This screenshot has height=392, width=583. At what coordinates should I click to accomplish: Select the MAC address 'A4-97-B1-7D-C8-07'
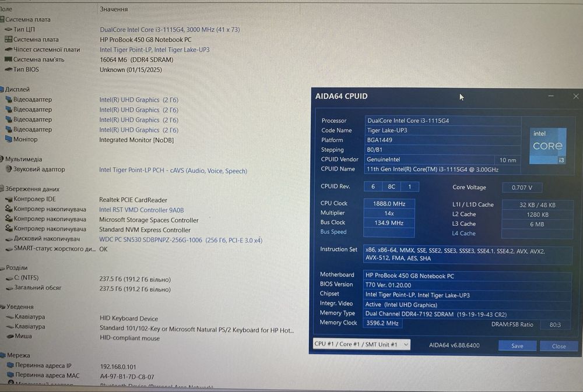coord(127,377)
